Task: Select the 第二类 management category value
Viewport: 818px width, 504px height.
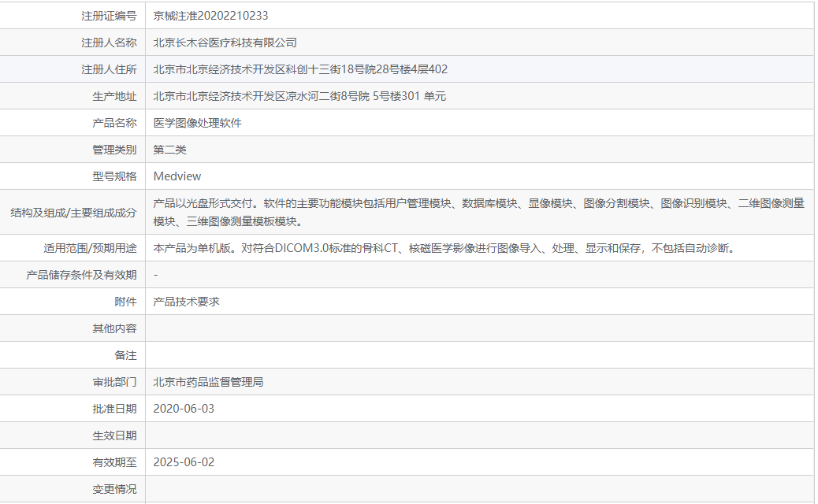Action: [x=169, y=150]
